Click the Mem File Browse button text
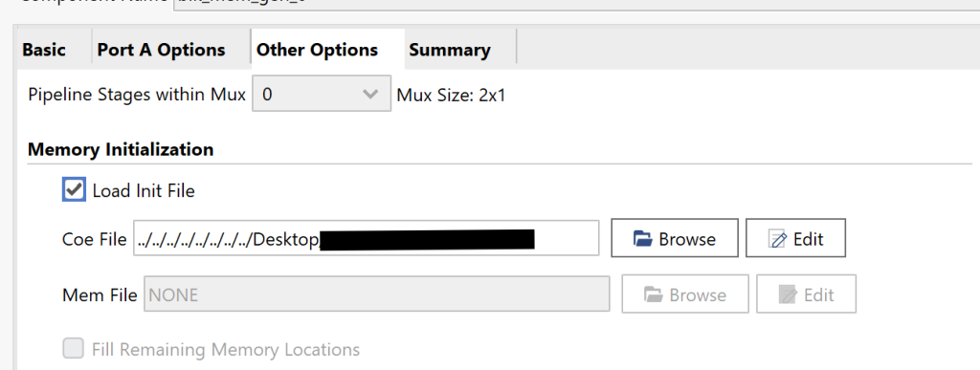 (x=698, y=295)
